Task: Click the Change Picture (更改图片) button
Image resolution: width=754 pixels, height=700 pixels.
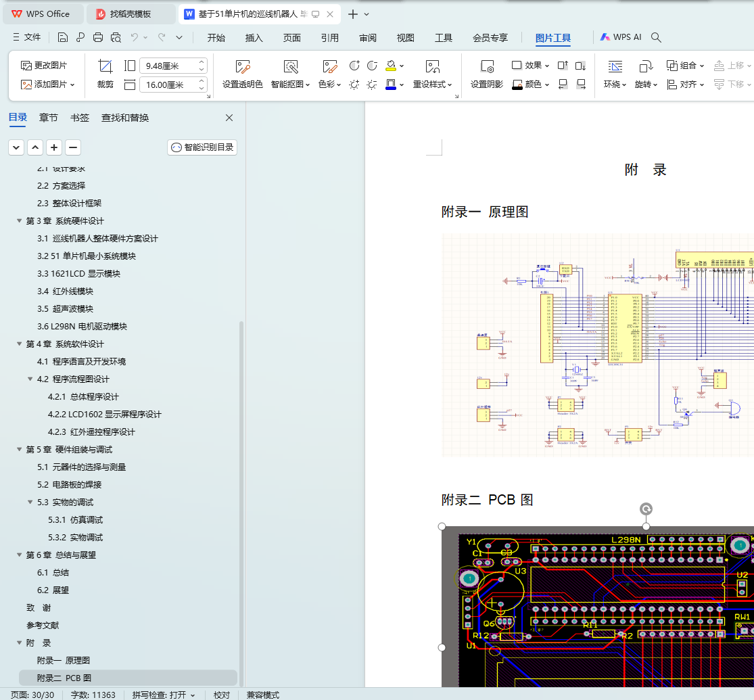Action: (44, 66)
